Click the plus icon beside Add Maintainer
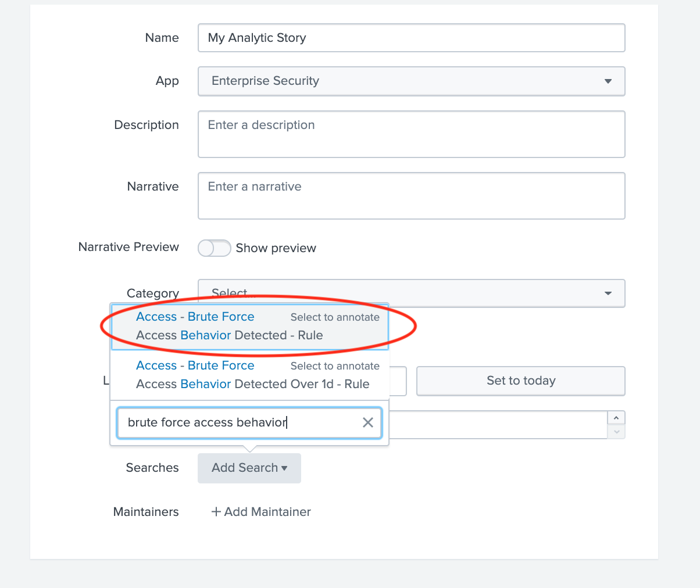The width and height of the screenshot is (700, 588). (x=216, y=512)
